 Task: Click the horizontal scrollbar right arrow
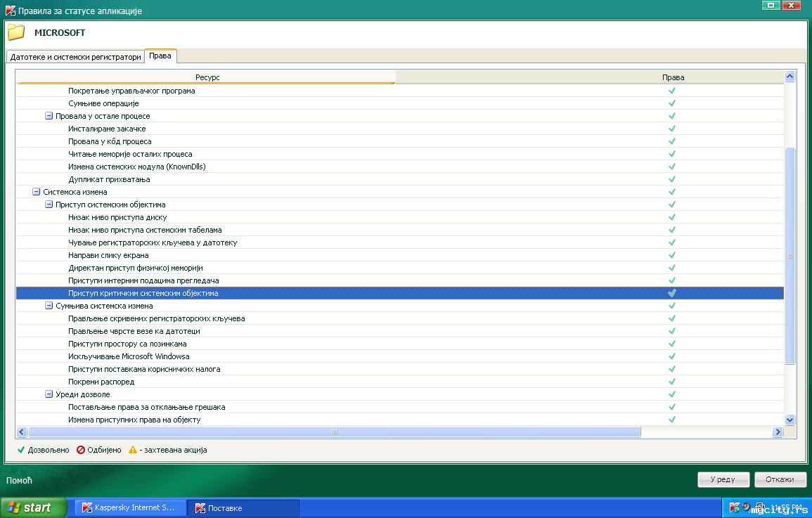point(778,432)
